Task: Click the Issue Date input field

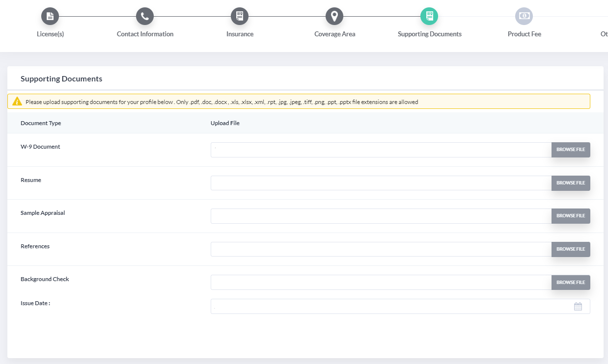Action: pyautogui.click(x=400, y=307)
